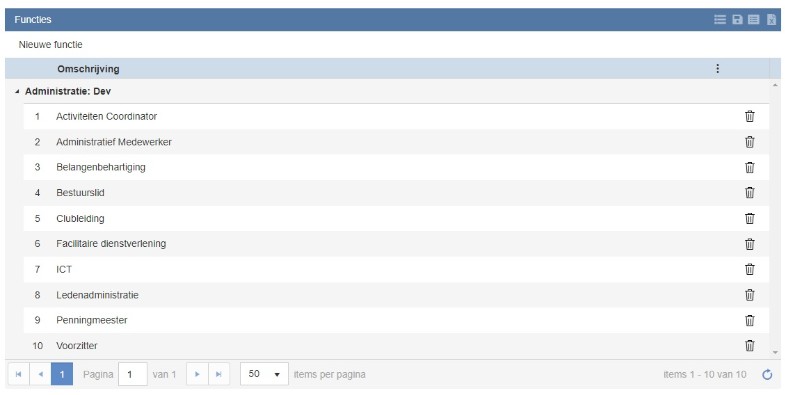Open the Omschrijving column menu (three dots)

pyautogui.click(x=717, y=69)
